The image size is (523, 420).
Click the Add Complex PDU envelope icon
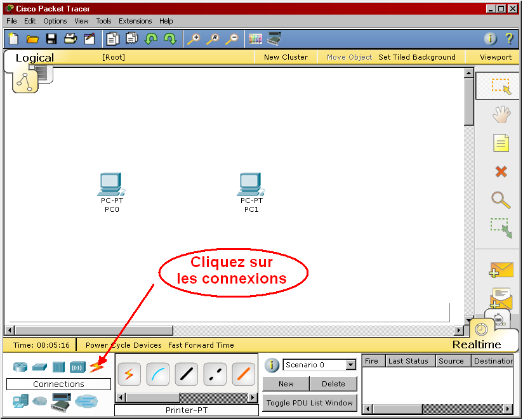tap(501, 298)
